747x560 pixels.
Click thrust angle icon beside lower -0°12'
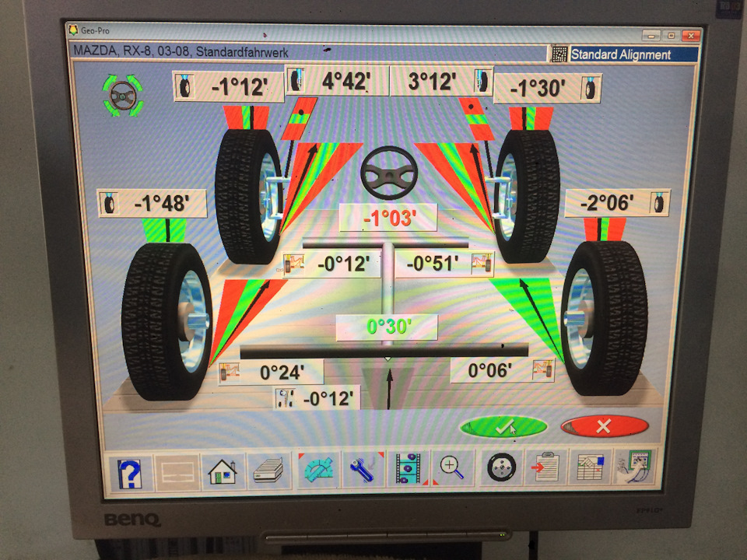(286, 398)
